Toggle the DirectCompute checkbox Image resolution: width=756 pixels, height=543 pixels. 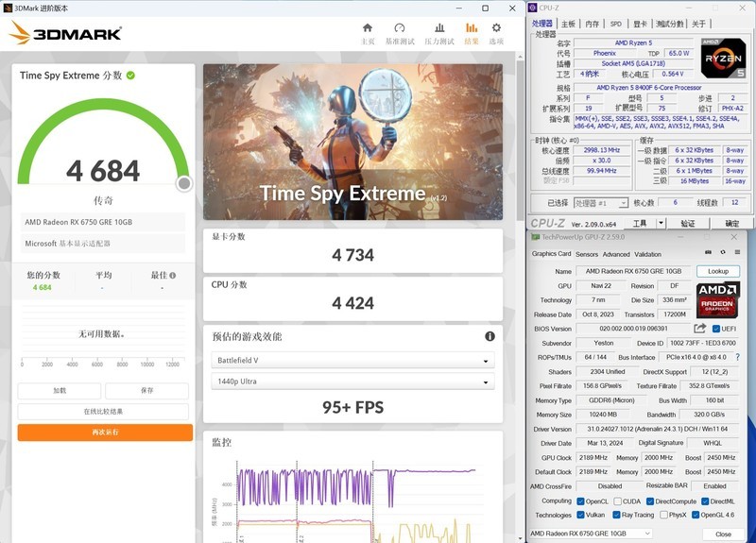pyautogui.click(x=650, y=501)
